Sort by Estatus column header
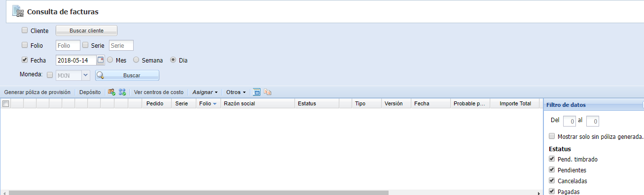644x195 pixels. tap(317, 103)
